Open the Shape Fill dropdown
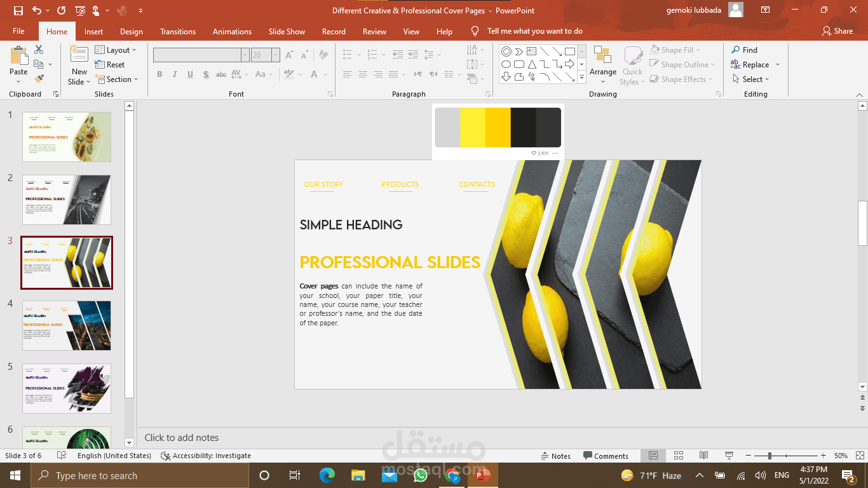This screenshot has width=868, height=488. click(x=674, y=50)
